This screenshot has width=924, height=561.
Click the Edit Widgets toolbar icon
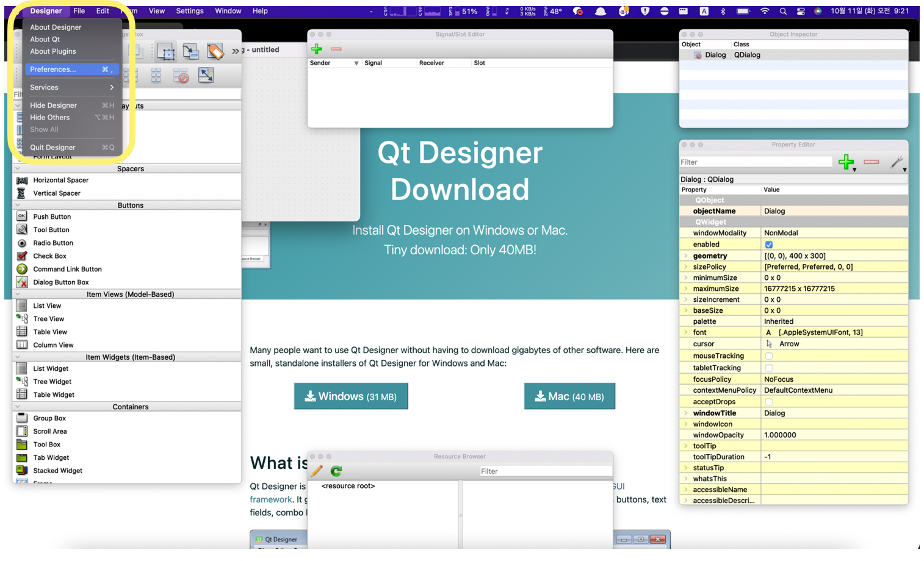(x=165, y=52)
